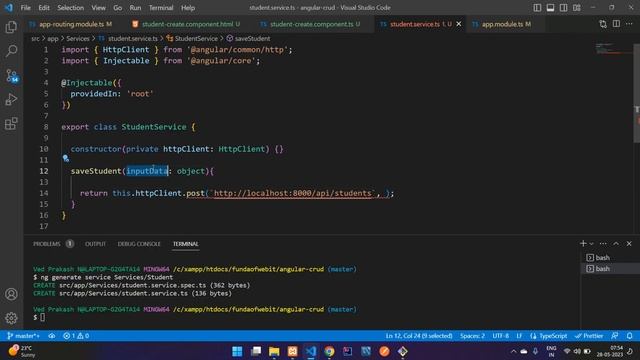This screenshot has height=360, width=640.
Task: Open the Run and Debug view
Action: (11, 99)
